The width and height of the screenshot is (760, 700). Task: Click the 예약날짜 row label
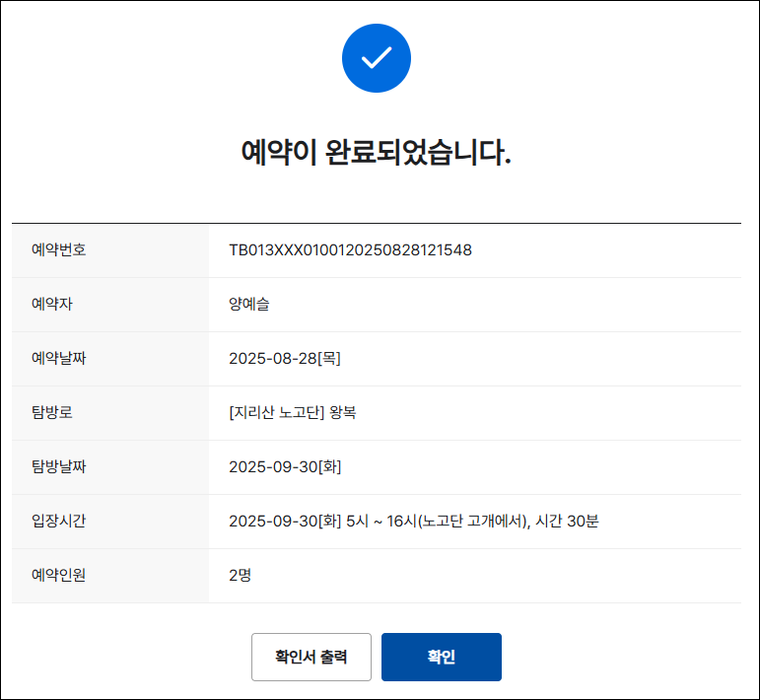58,359
